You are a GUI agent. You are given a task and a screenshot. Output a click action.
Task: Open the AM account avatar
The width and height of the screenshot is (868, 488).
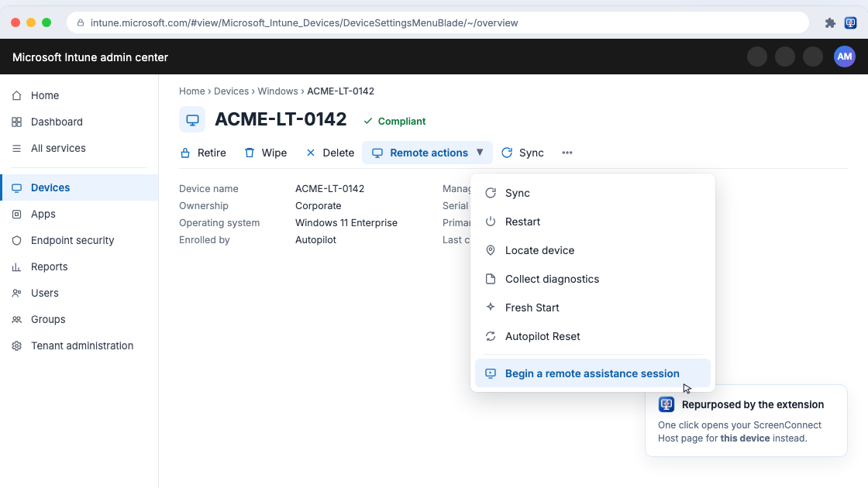(845, 57)
